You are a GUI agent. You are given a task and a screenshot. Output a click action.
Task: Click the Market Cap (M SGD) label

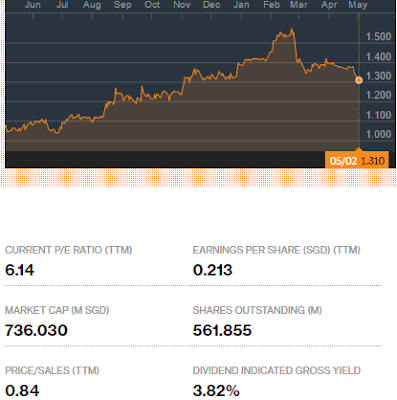(x=57, y=310)
